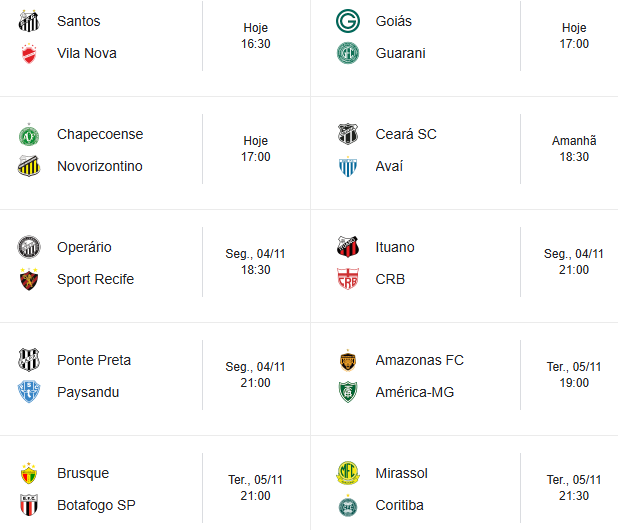Select the Goiás green crest icon
Image resolution: width=618 pixels, height=530 pixels.
click(347, 21)
